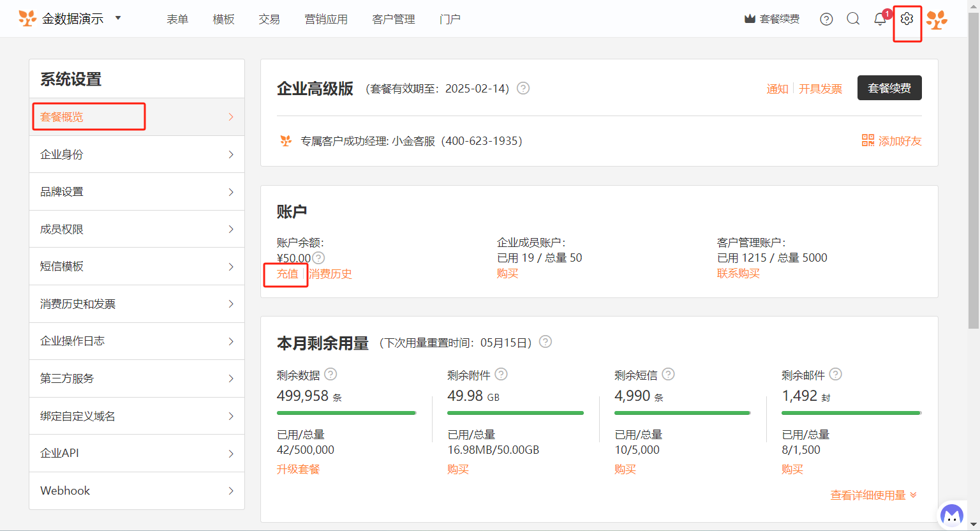Click 购买 under 剩余邮件
Viewport: 980px width, 531px height.
coord(792,469)
